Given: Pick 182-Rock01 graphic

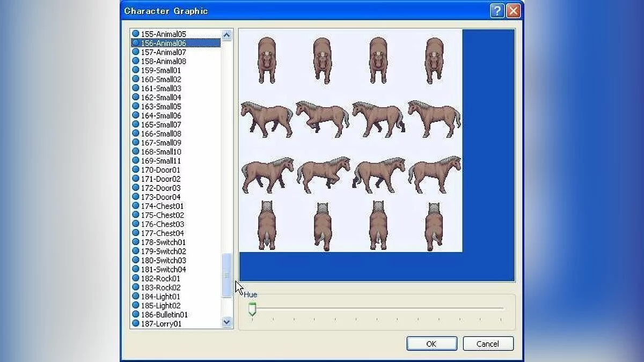Looking at the screenshot, I should pyautogui.click(x=176, y=279).
